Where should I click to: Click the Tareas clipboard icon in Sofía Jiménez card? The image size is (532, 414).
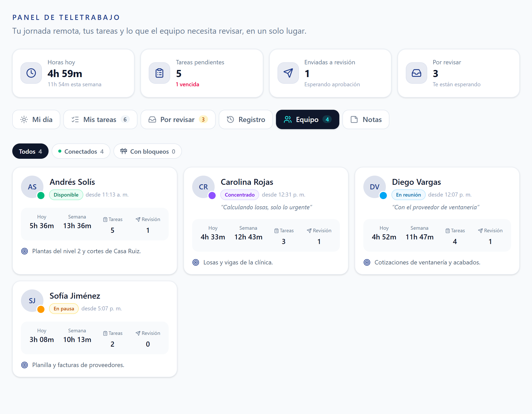coord(105,333)
